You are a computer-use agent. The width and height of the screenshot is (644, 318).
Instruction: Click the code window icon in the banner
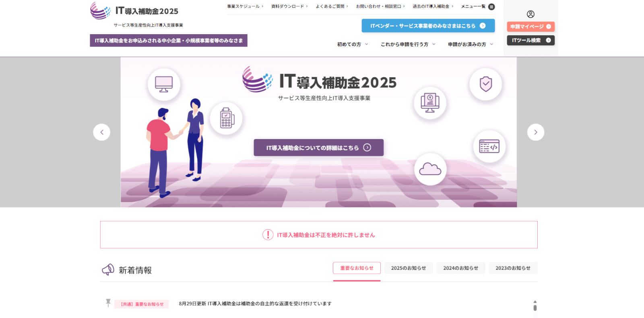point(489,146)
